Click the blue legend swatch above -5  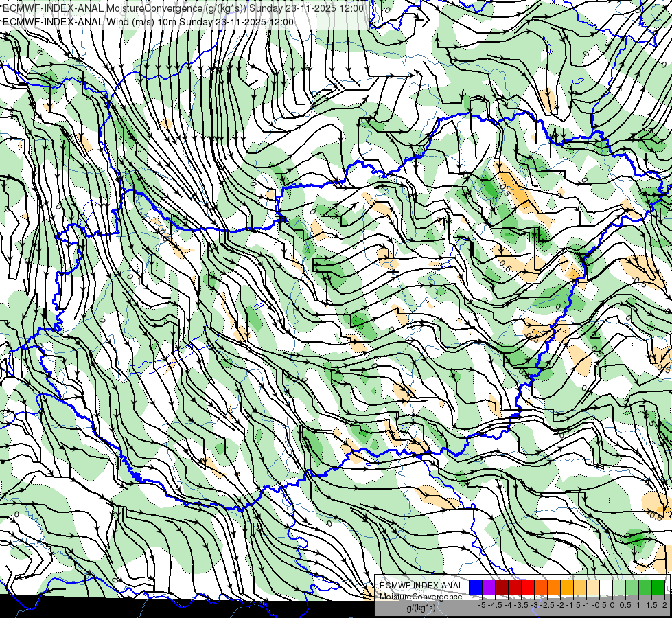point(476,587)
